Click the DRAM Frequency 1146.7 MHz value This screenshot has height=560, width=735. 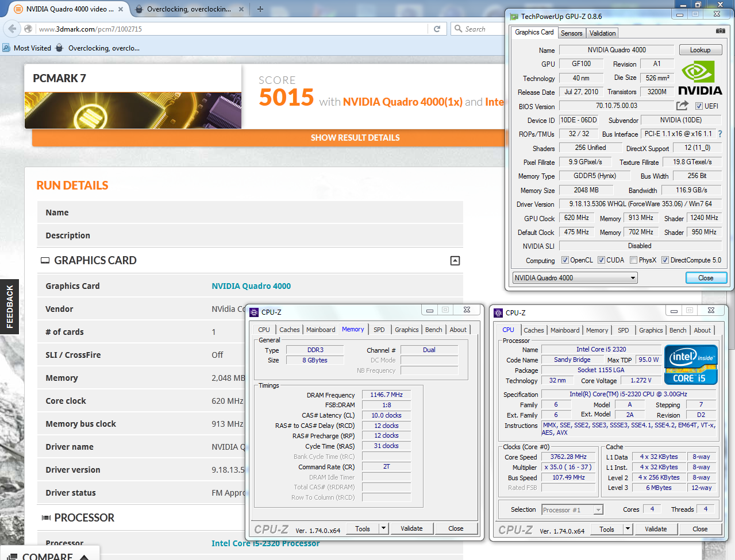386,395
